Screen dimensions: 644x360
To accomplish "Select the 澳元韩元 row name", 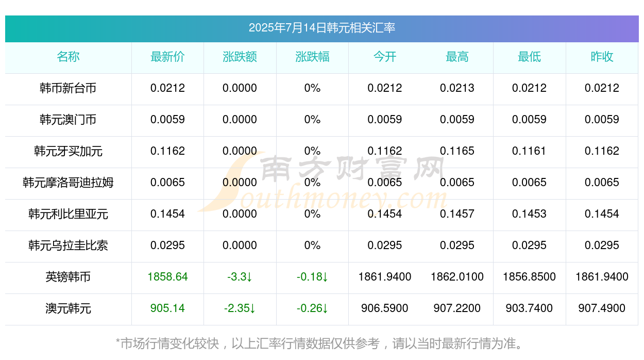I will pos(68,308).
